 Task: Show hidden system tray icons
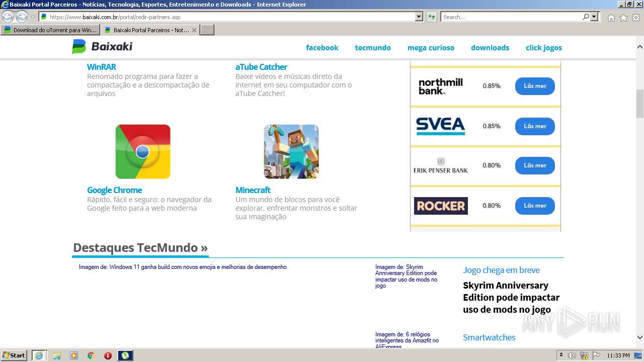point(561,355)
